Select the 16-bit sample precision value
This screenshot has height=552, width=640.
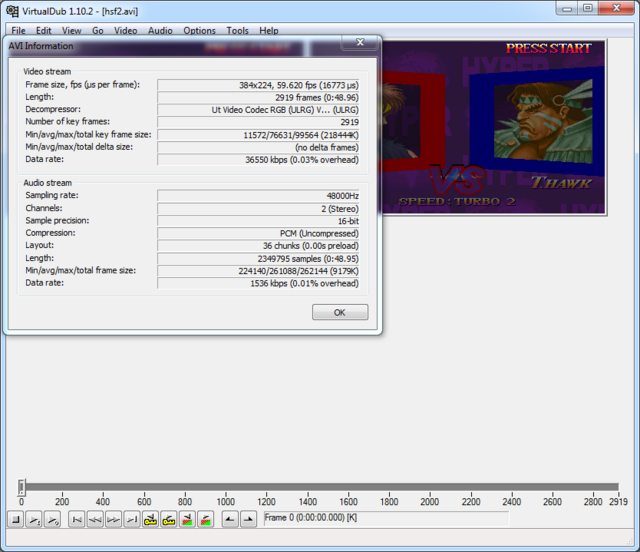(x=258, y=221)
